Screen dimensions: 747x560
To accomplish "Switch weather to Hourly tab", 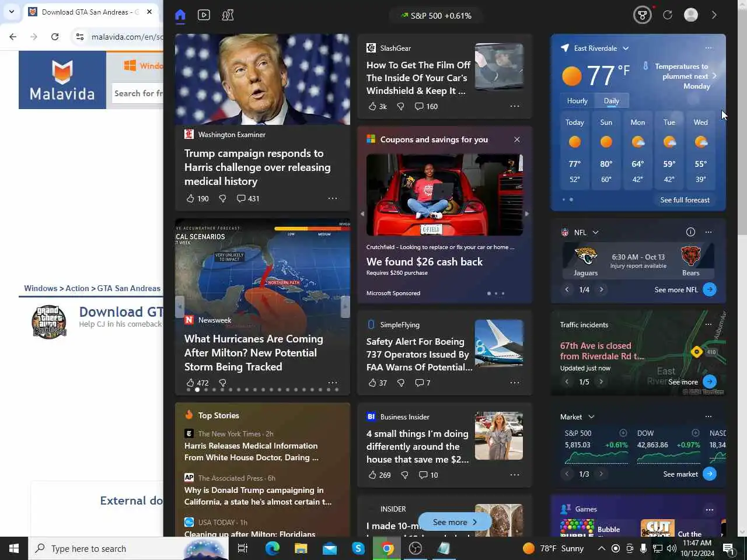I will coord(577,101).
